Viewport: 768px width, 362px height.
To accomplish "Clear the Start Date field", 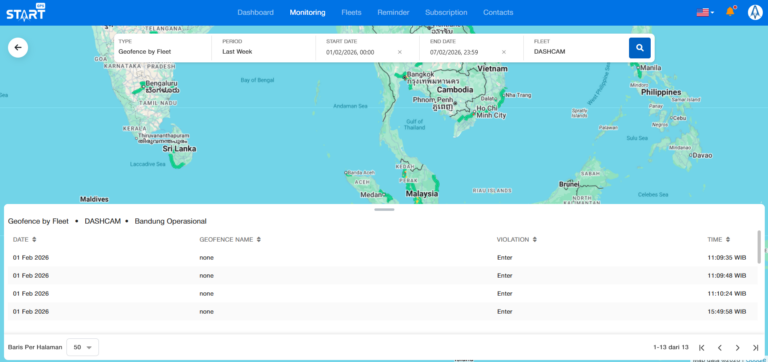I will (400, 52).
